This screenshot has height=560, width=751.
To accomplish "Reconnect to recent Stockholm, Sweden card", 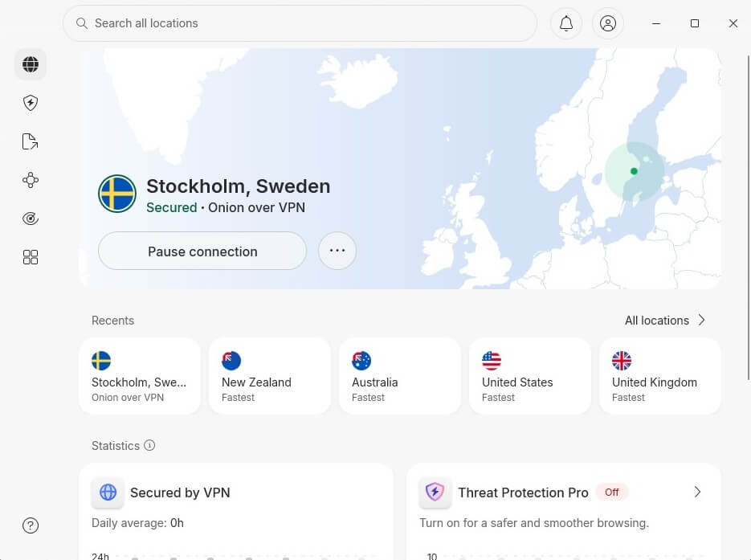I will (x=140, y=376).
